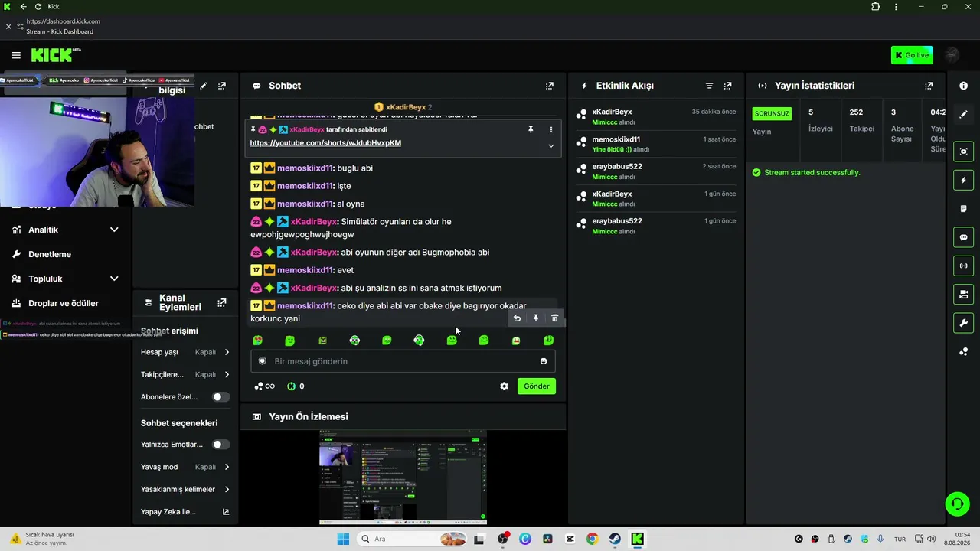Click the Sıcak hava uyarısı weather widget
Screen dimensions: 980x551
coord(42,539)
